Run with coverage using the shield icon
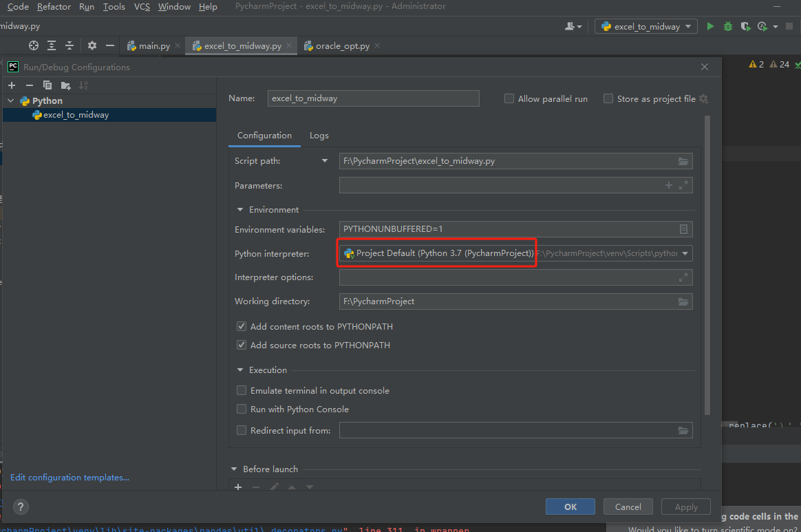 pos(745,25)
